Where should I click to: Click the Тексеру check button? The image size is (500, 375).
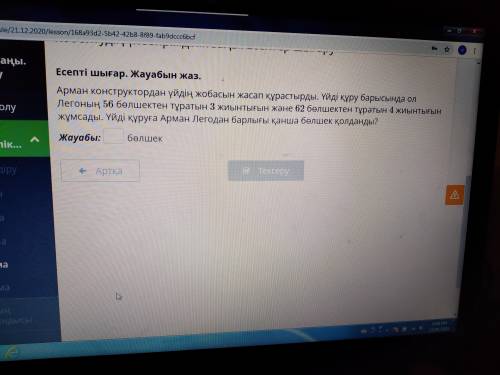tap(266, 171)
